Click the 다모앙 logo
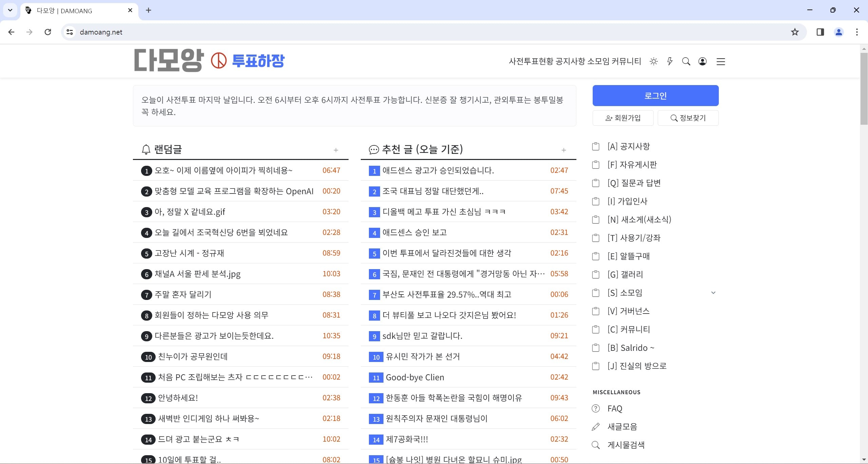Image resolution: width=868 pixels, height=464 pixels. [x=169, y=60]
